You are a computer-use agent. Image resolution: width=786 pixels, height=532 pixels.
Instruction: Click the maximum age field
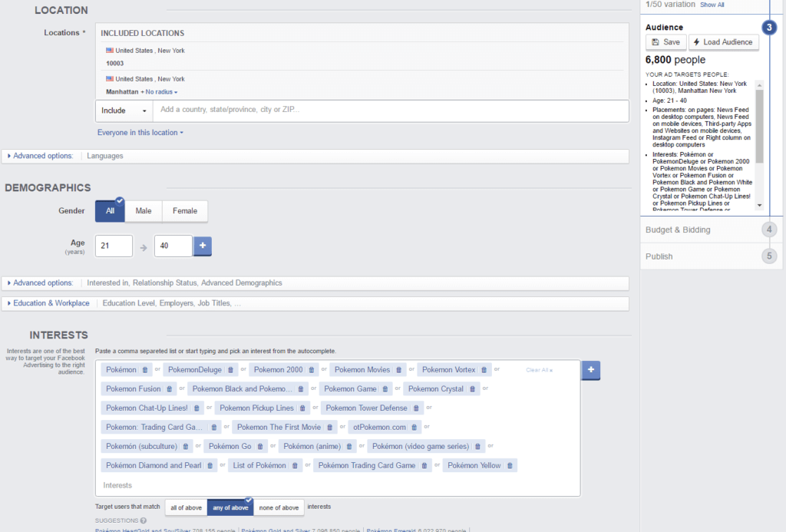(173, 246)
